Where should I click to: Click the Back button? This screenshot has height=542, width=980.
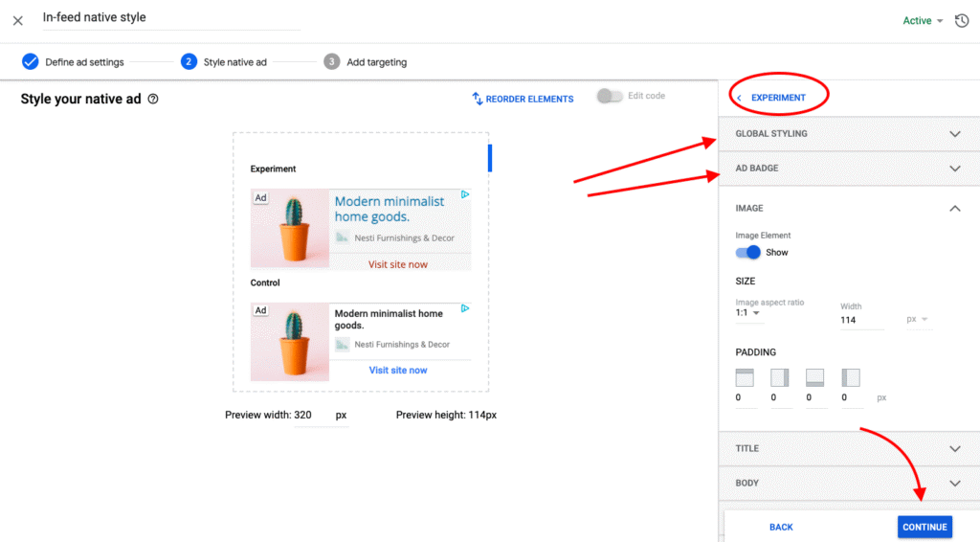pos(781,527)
